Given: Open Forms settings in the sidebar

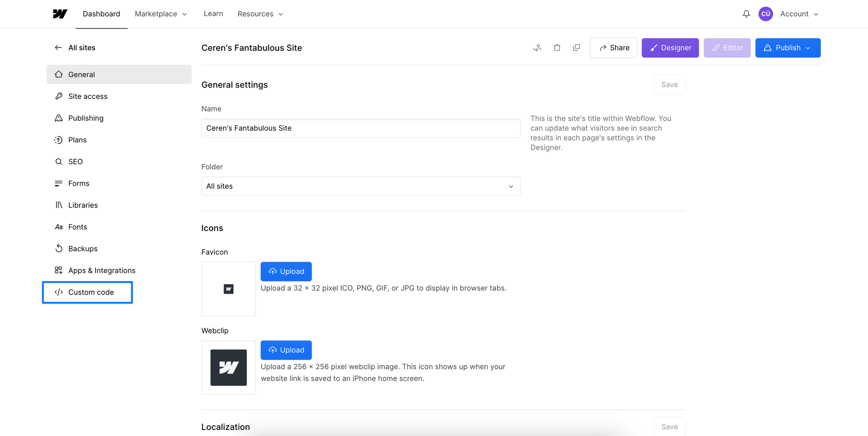Looking at the screenshot, I should click(119, 183).
